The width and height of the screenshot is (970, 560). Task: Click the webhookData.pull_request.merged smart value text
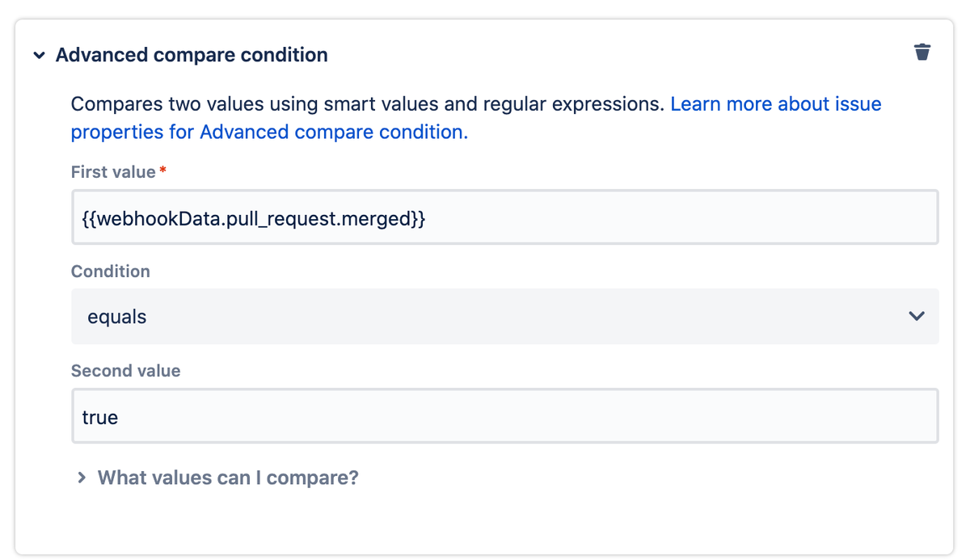pyautogui.click(x=254, y=218)
